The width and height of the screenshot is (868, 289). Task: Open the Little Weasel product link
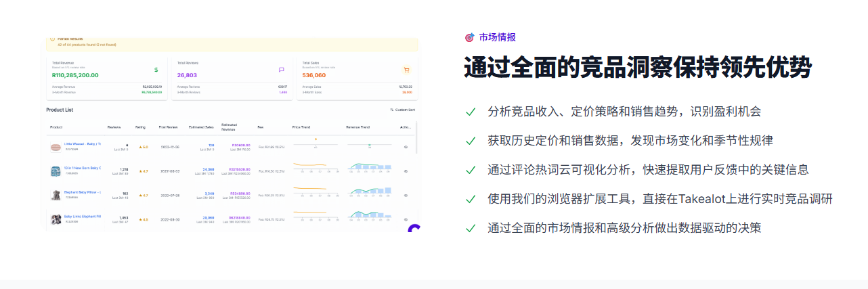click(x=82, y=144)
